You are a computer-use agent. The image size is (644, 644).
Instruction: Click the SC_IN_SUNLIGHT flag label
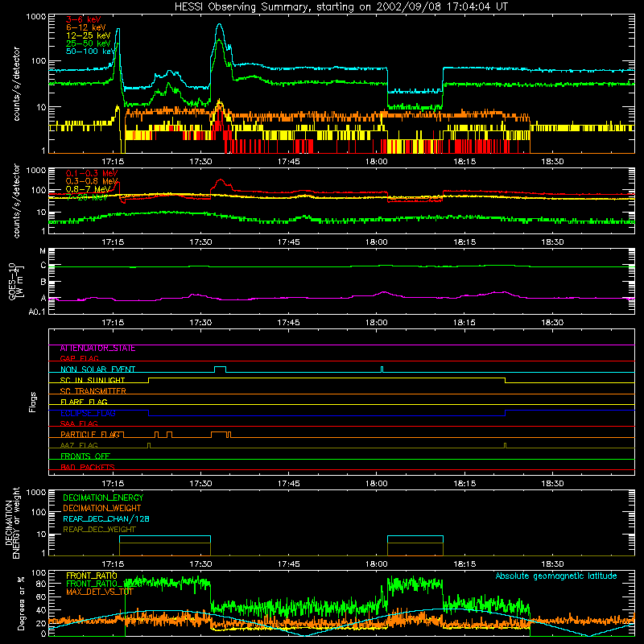tap(93, 380)
